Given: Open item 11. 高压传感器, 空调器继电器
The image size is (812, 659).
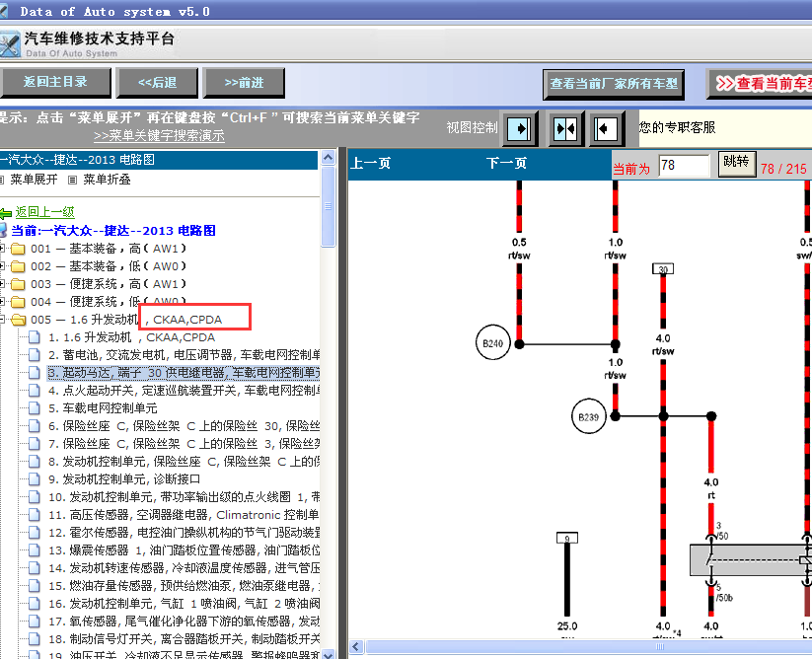Looking at the screenshot, I should [184, 515].
